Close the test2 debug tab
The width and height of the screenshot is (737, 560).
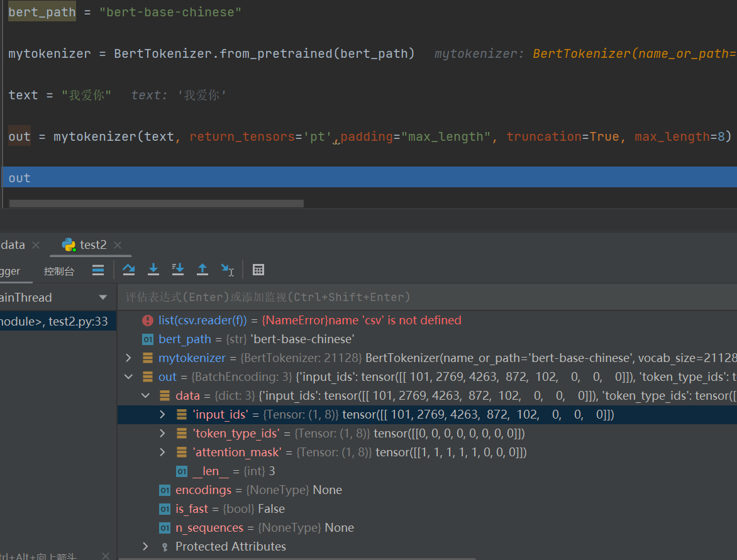(x=118, y=245)
